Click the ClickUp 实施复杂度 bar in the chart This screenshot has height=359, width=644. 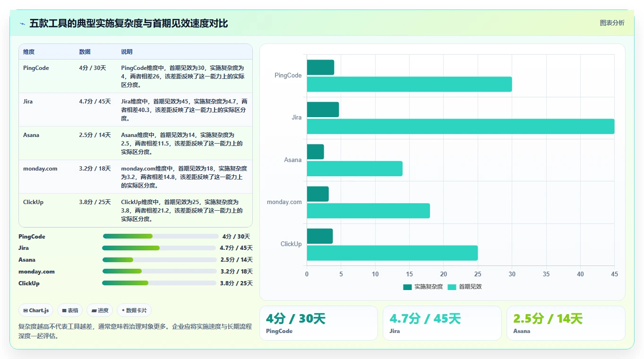coord(320,236)
